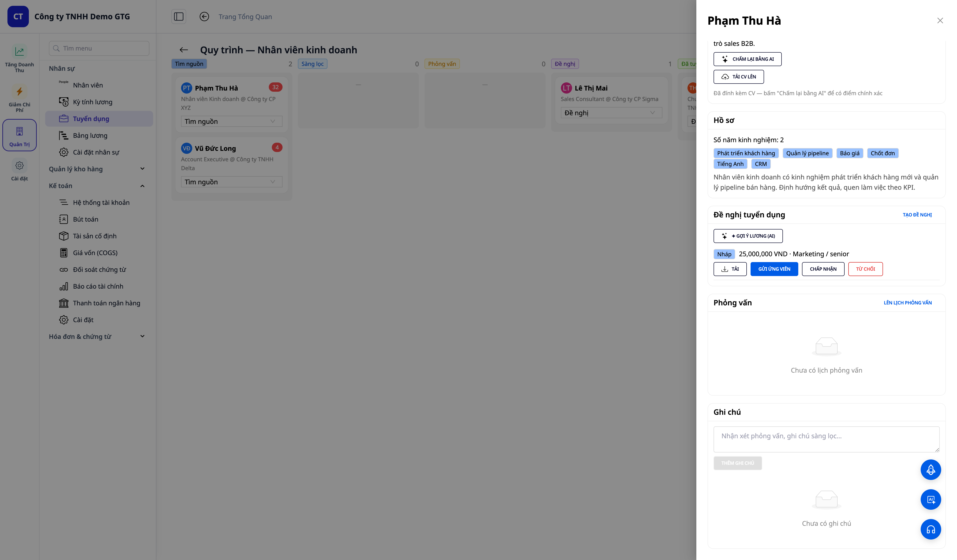Accept the offer with Chấp nhận
957x560 pixels.
[x=823, y=269]
